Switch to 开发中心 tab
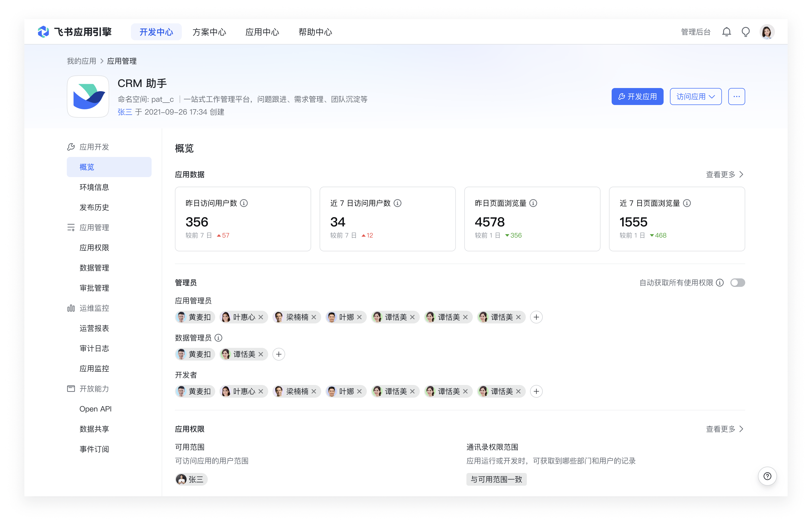Viewport: 812px width, 526px height. 156,32
